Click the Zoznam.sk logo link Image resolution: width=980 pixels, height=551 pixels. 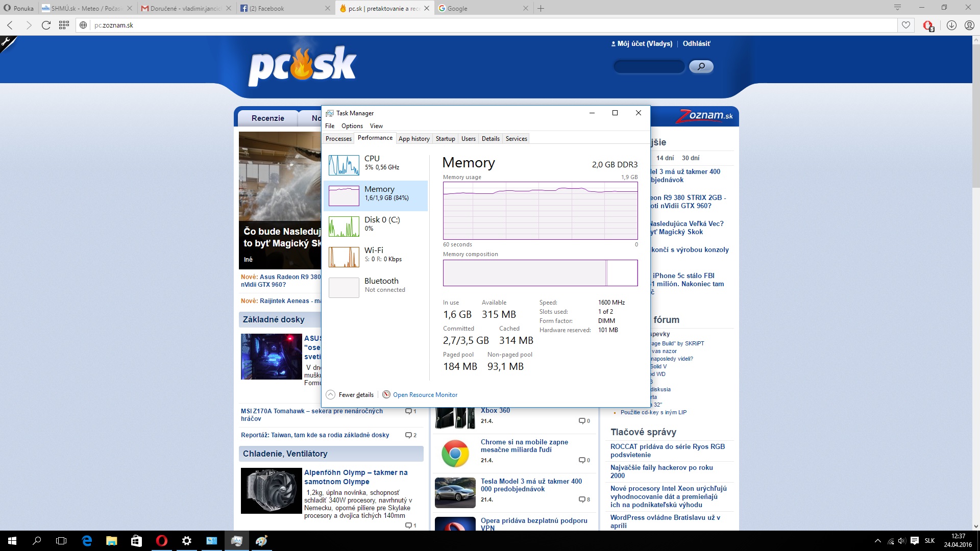tap(704, 116)
